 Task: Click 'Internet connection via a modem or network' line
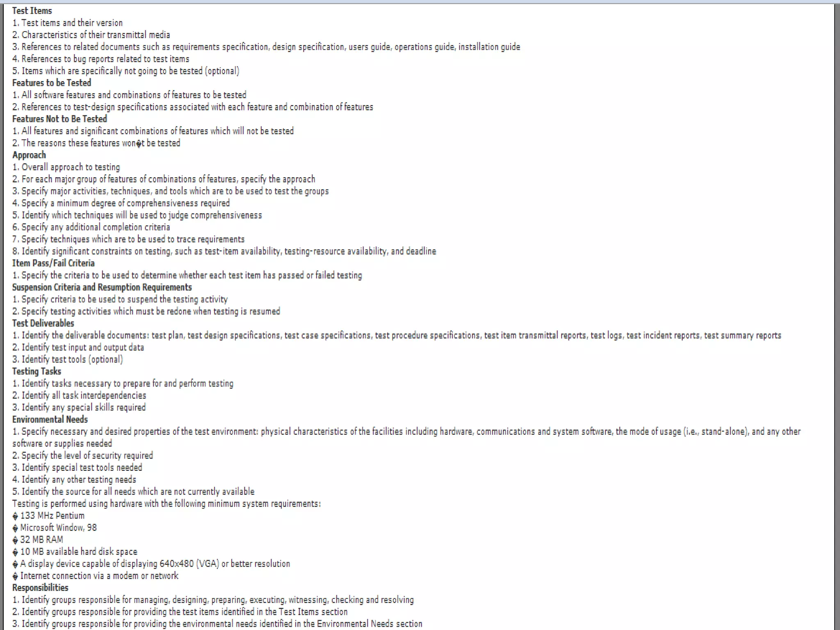(x=95, y=576)
